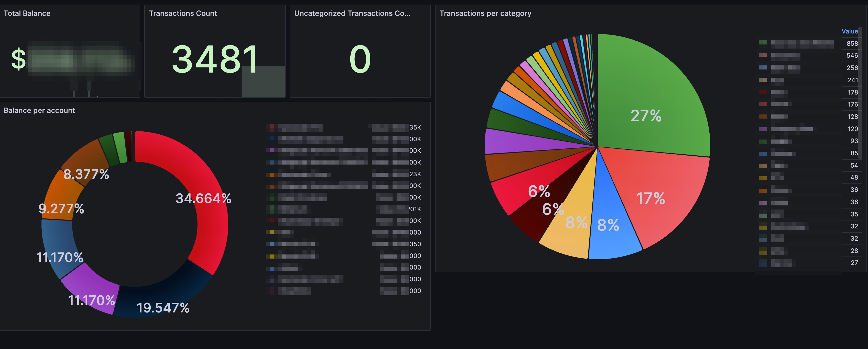Viewport: 868px width, 349px height.
Task: Click the legend color swatch for value 858
Action: click(763, 43)
